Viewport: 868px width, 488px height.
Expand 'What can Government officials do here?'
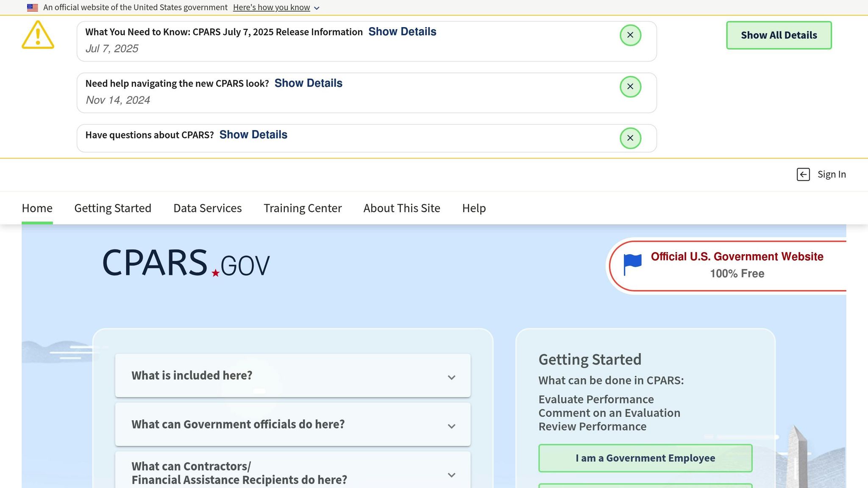[293, 424]
